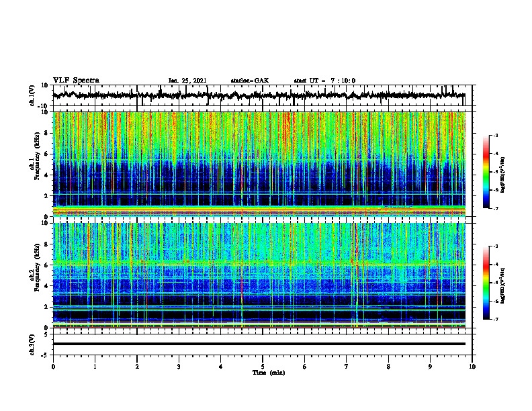Image resolution: width=532 pixels, height=411 pixels.
Task: Click time axis tick label "6"
Action: tap(305, 367)
